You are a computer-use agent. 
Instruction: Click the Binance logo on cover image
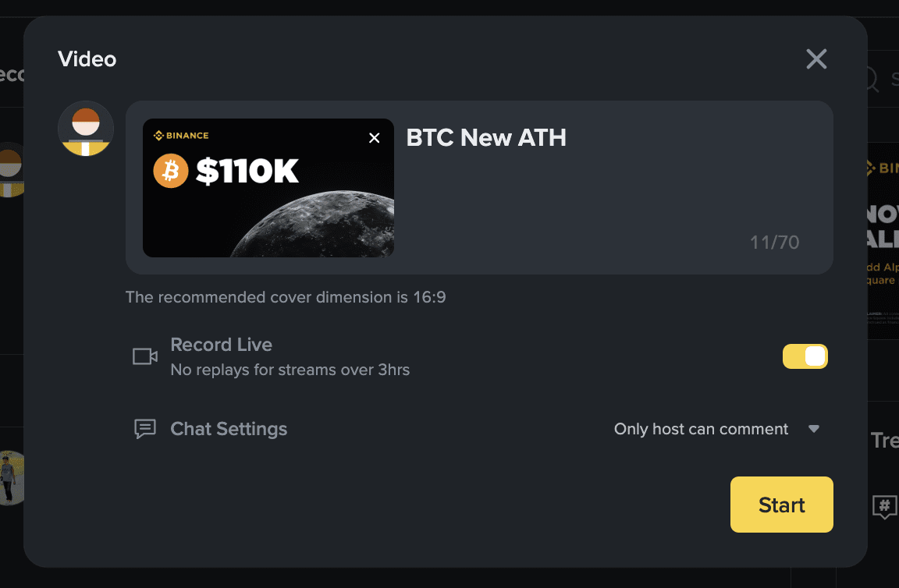coord(181,136)
